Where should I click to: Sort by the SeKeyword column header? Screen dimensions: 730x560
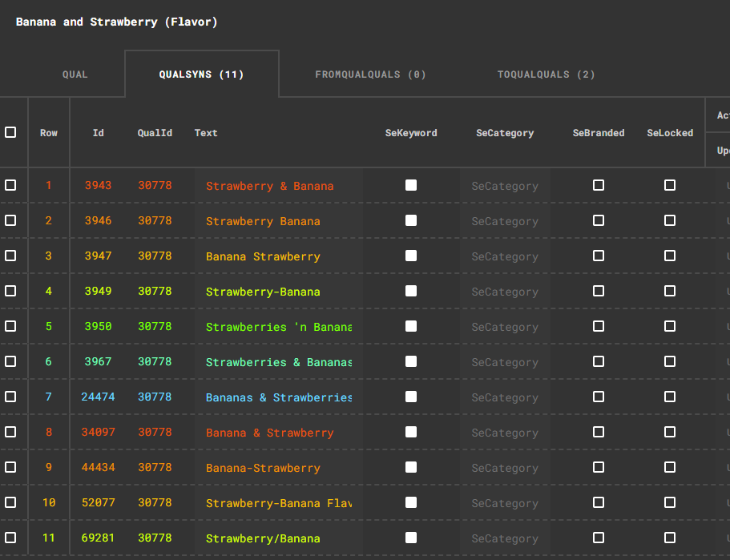point(411,133)
